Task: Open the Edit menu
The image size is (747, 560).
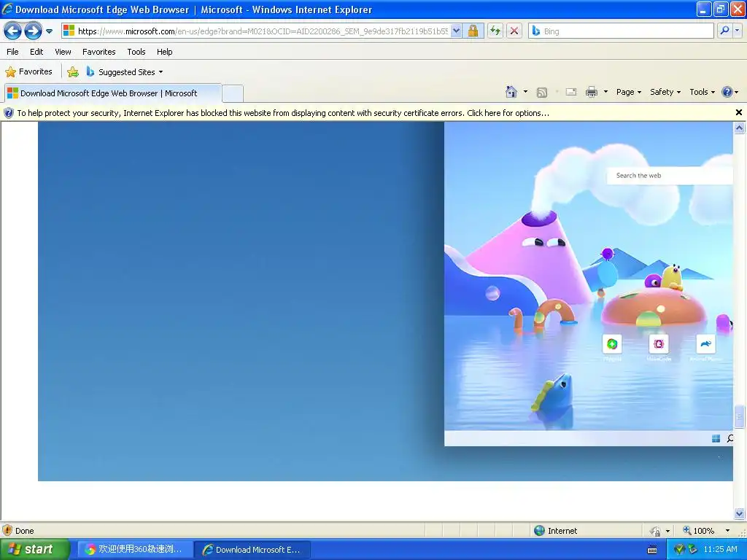Action: 36,52
